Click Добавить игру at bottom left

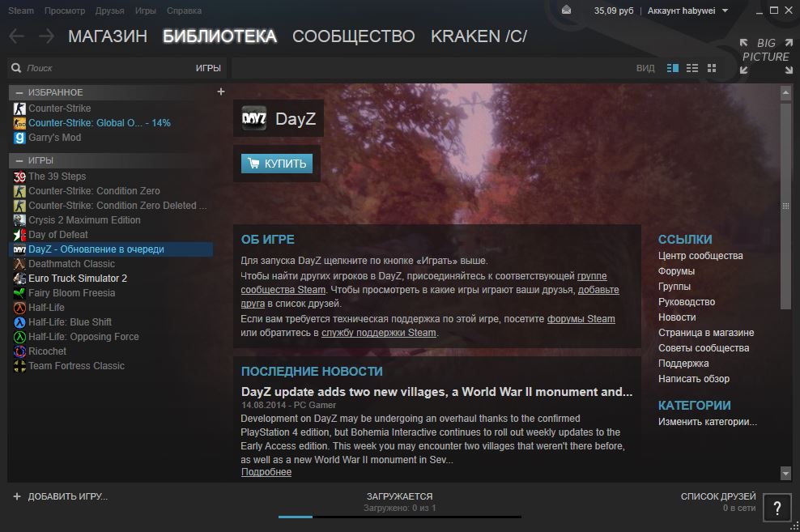point(60,496)
